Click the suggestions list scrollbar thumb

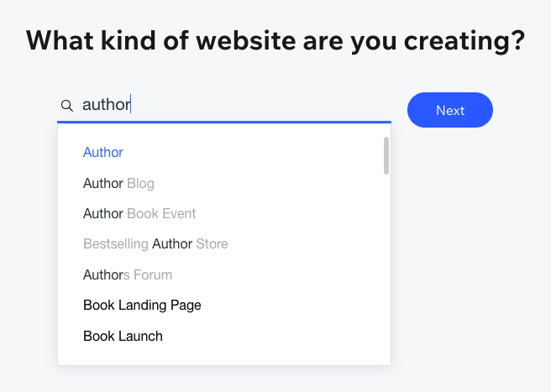pos(386,155)
